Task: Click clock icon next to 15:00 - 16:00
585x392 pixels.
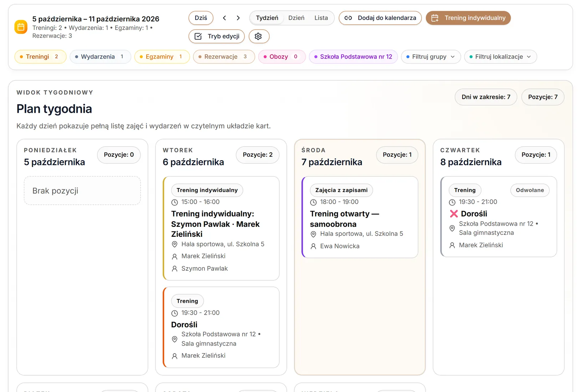Action: [174, 202]
